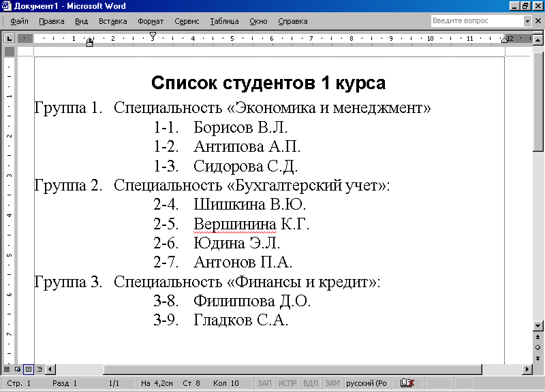Switch to Outline view button

tap(40, 369)
